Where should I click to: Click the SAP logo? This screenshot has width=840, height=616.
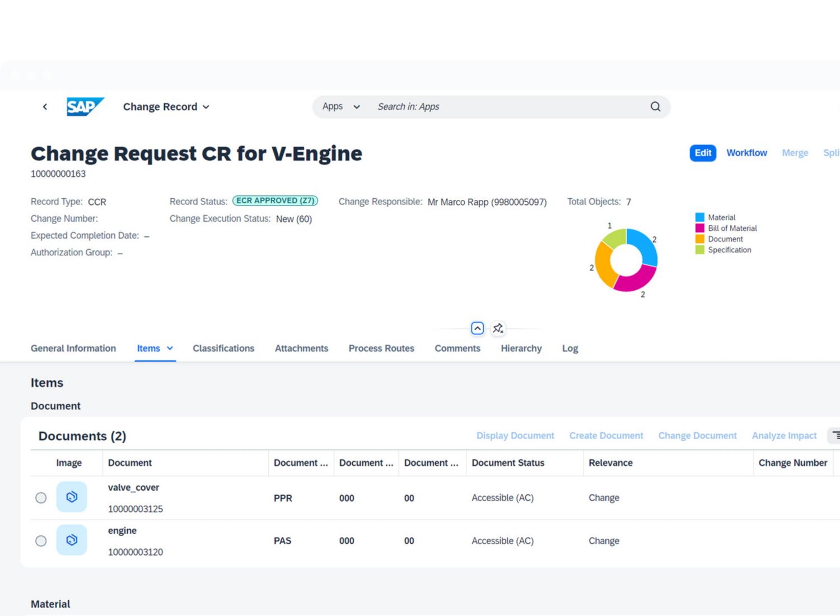click(x=85, y=106)
